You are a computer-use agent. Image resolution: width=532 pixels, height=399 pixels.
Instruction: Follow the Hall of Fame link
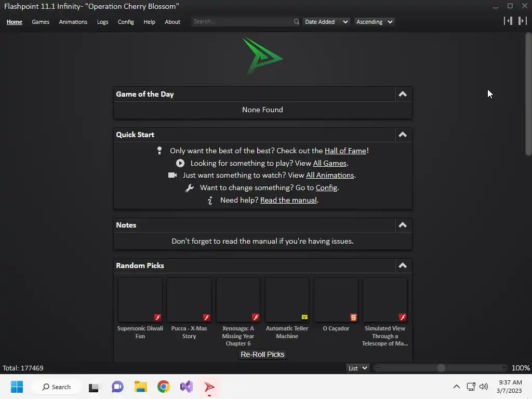[345, 151]
